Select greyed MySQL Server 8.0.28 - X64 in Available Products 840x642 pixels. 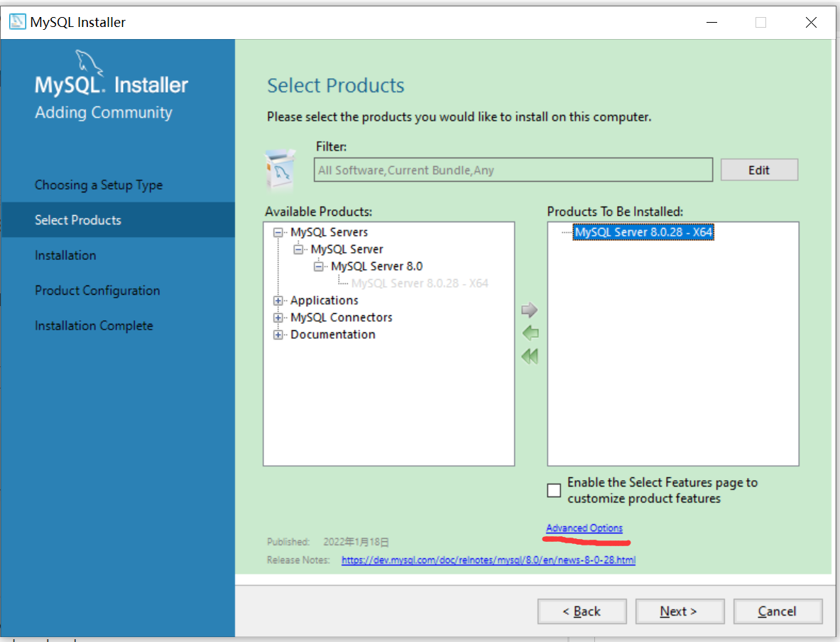pos(420,283)
